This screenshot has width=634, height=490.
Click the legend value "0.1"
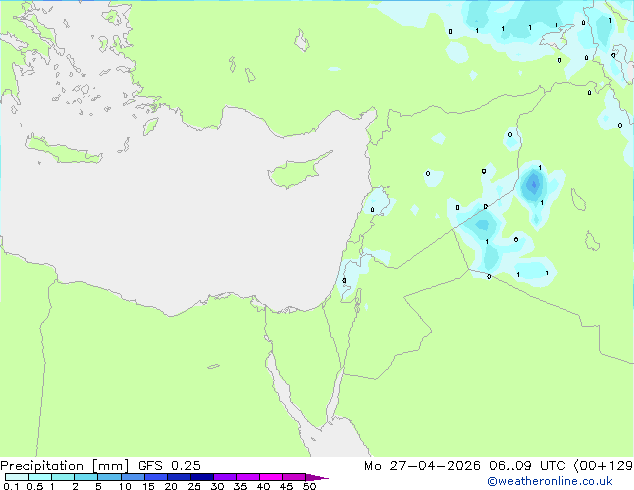point(11,486)
